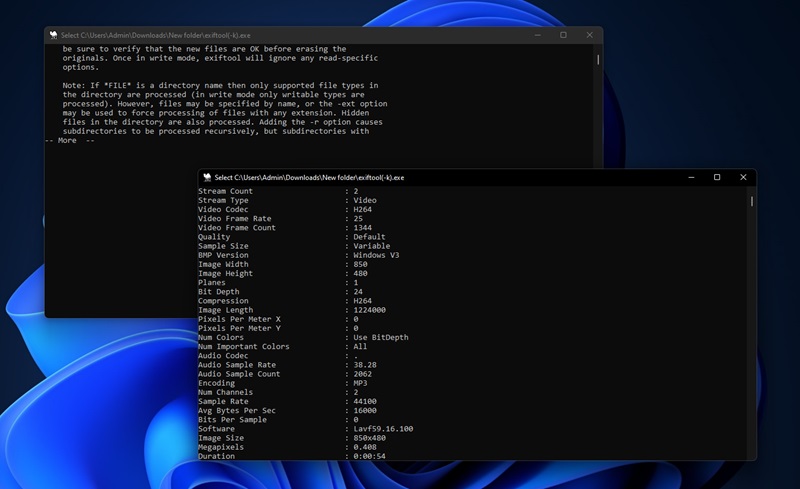
Task: Click the 'Video Frame Count' value 1344
Action: (362, 228)
